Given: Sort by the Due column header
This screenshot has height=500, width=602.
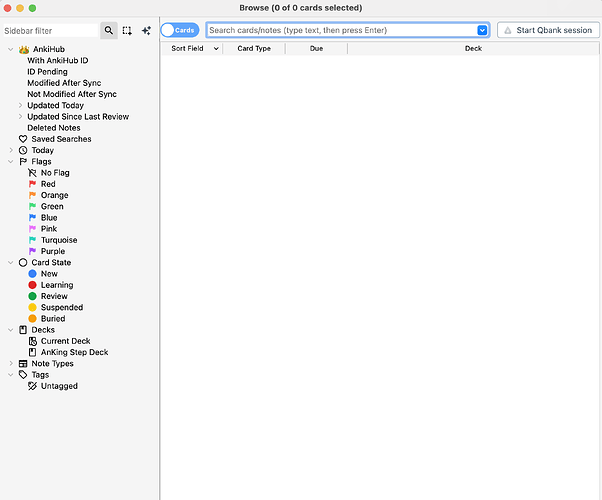Looking at the screenshot, I should pos(316,48).
